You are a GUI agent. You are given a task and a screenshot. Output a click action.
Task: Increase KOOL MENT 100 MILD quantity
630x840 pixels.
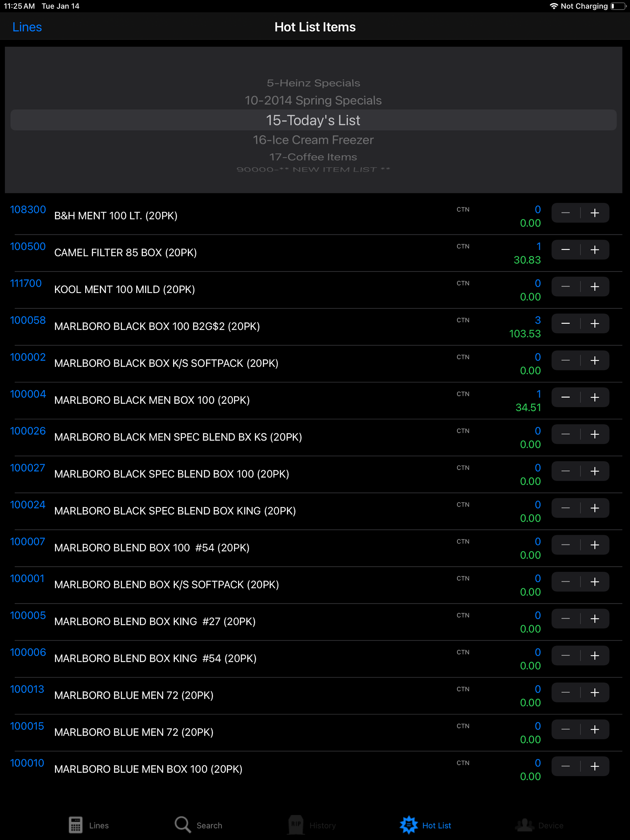[x=595, y=287]
